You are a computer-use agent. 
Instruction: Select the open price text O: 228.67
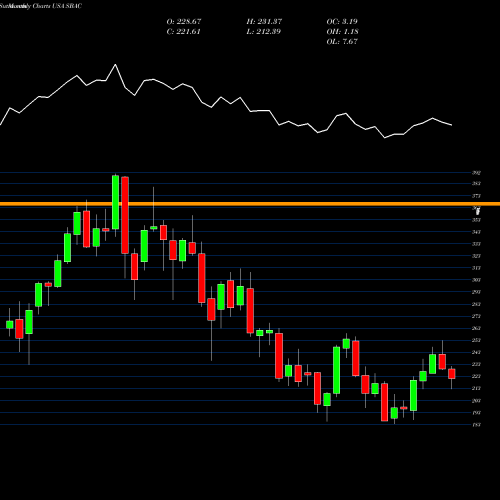pyautogui.click(x=184, y=21)
